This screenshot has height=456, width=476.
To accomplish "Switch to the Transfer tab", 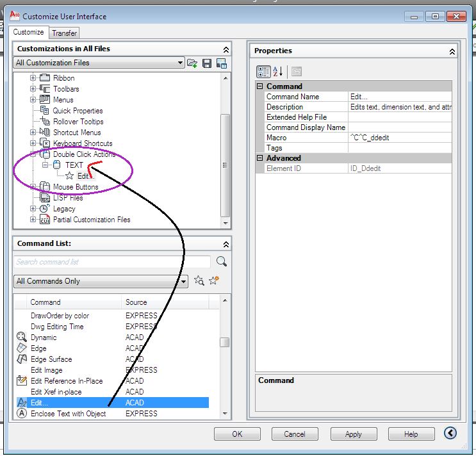I will [64, 33].
